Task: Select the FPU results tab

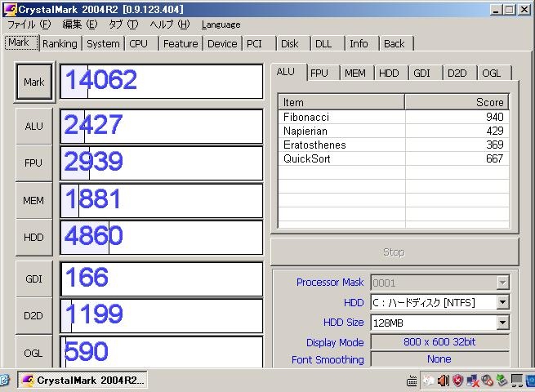Action: tap(319, 73)
